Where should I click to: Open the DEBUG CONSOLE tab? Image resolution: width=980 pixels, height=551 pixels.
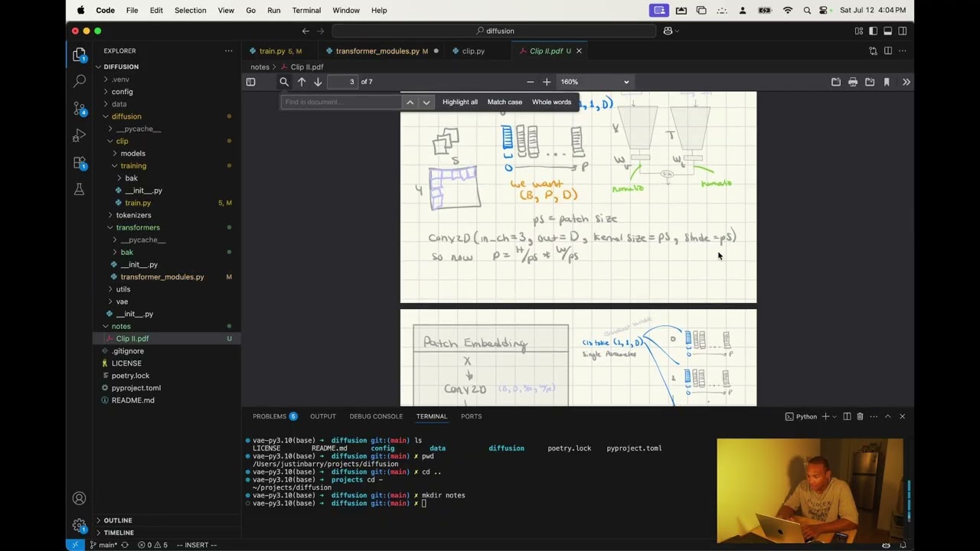tap(376, 416)
